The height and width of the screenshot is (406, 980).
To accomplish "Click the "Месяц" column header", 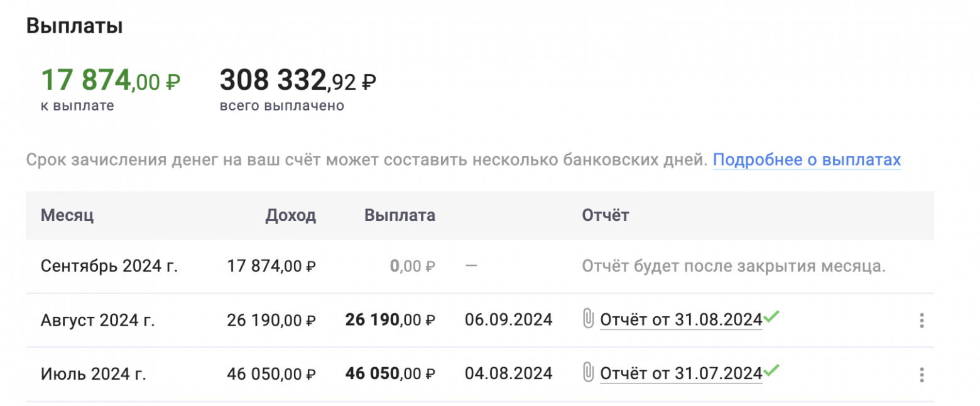I will [x=67, y=216].
